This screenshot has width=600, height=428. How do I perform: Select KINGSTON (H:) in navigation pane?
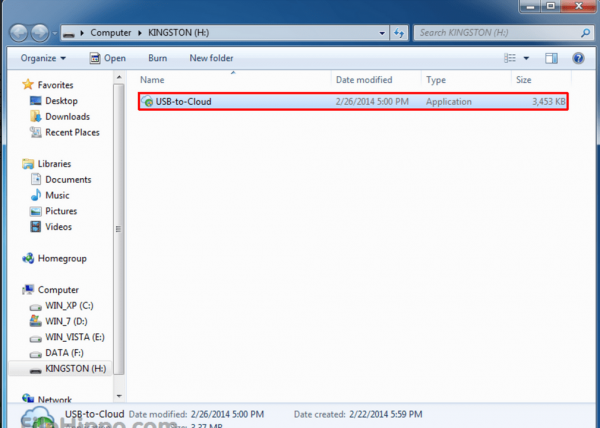(75, 368)
